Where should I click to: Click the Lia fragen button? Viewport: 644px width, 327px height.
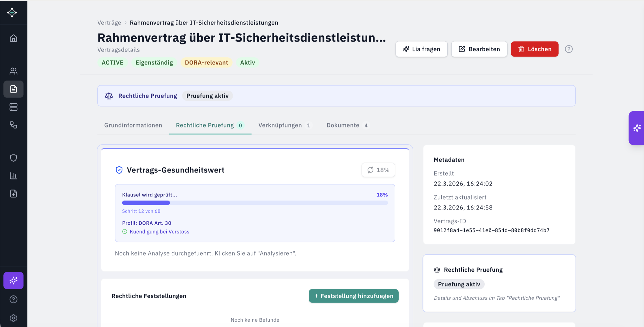pyautogui.click(x=421, y=49)
